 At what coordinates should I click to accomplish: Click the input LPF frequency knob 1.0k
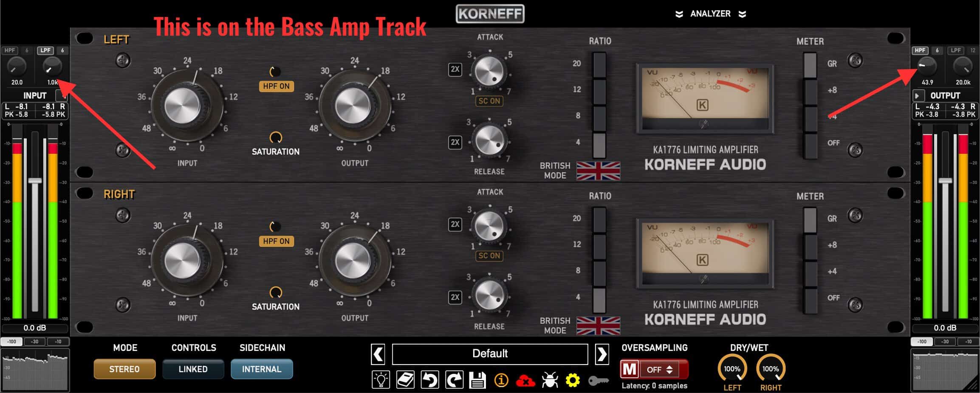click(x=52, y=66)
